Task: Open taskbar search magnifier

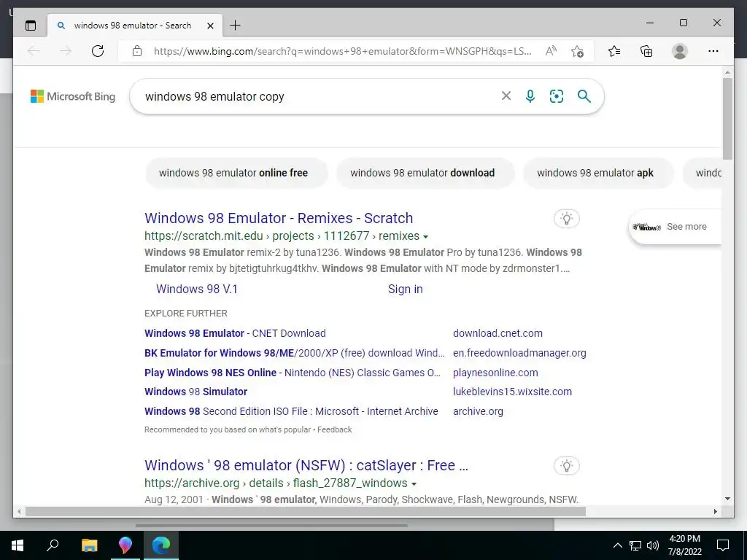Action: [x=53, y=545]
